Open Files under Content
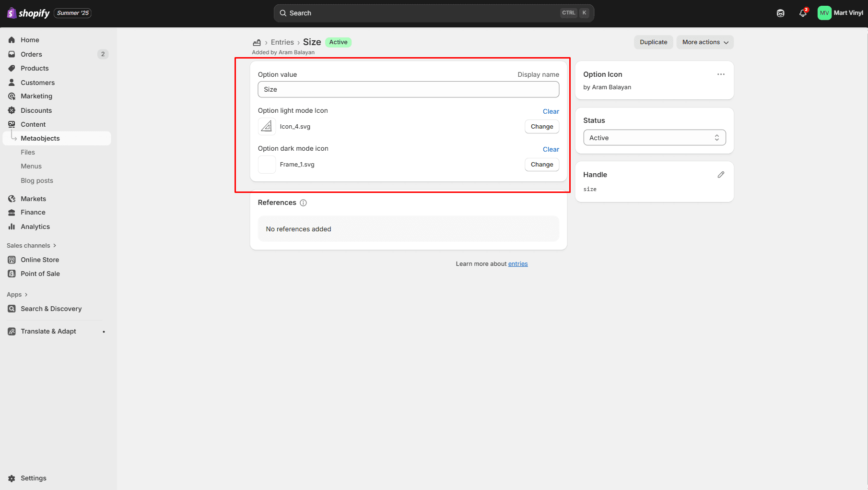The image size is (868, 490). pyautogui.click(x=28, y=152)
